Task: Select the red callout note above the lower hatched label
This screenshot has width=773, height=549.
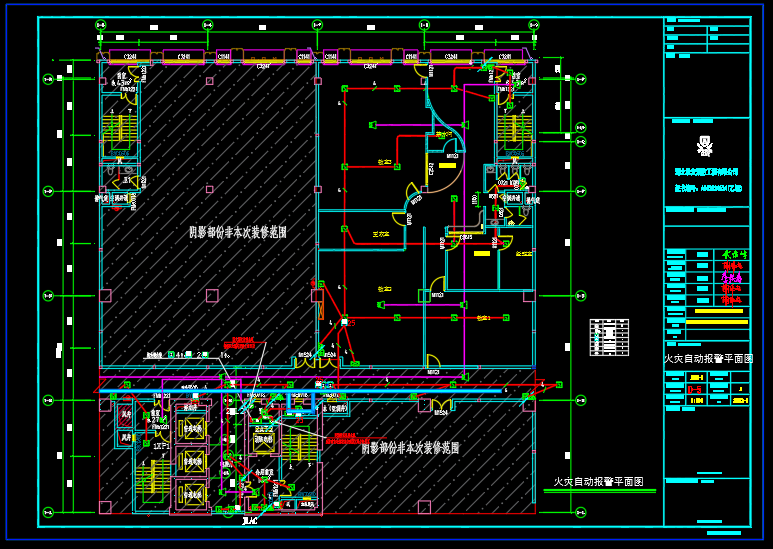Action: 347,438
